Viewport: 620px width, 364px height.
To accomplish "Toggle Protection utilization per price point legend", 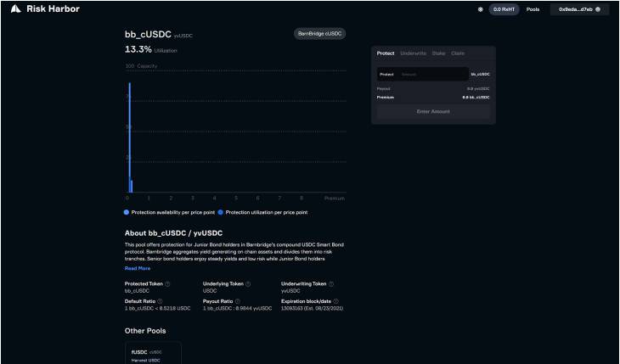I will (263, 212).
